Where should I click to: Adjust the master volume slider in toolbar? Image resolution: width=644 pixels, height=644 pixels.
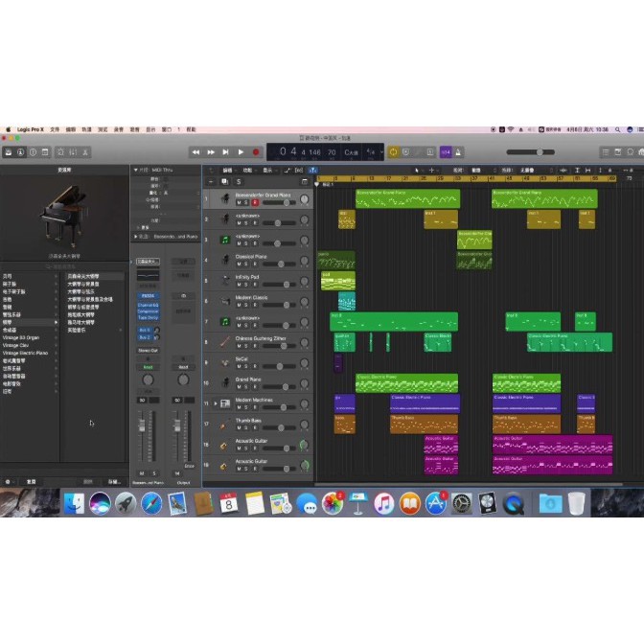[x=531, y=152]
